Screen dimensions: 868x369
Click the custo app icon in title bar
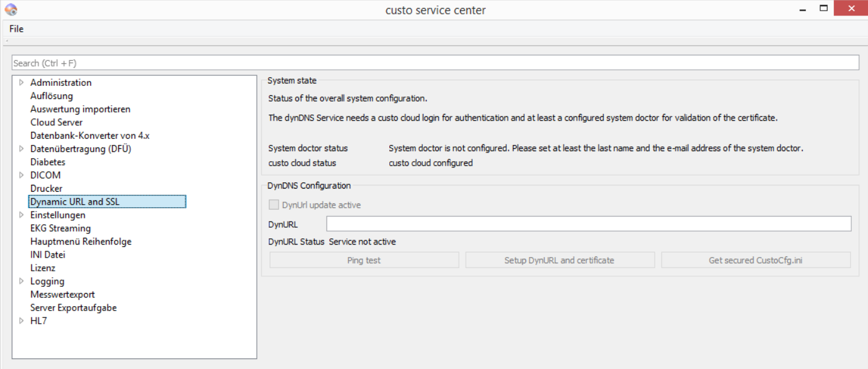[11, 9]
